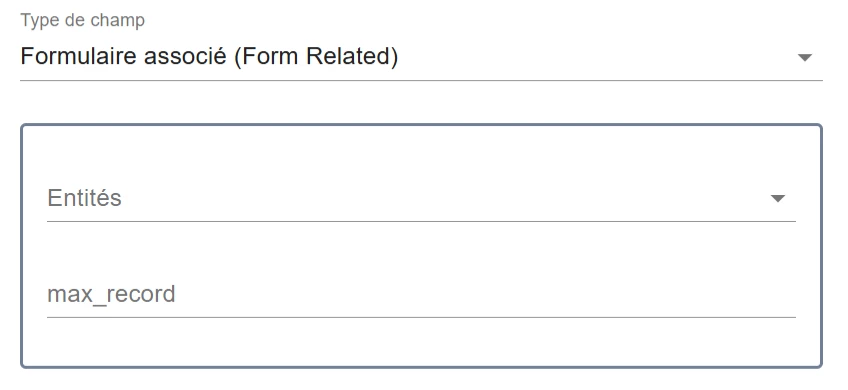This screenshot has width=848, height=390.
Task: Open the Entités select field
Action: [x=421, y=199]
